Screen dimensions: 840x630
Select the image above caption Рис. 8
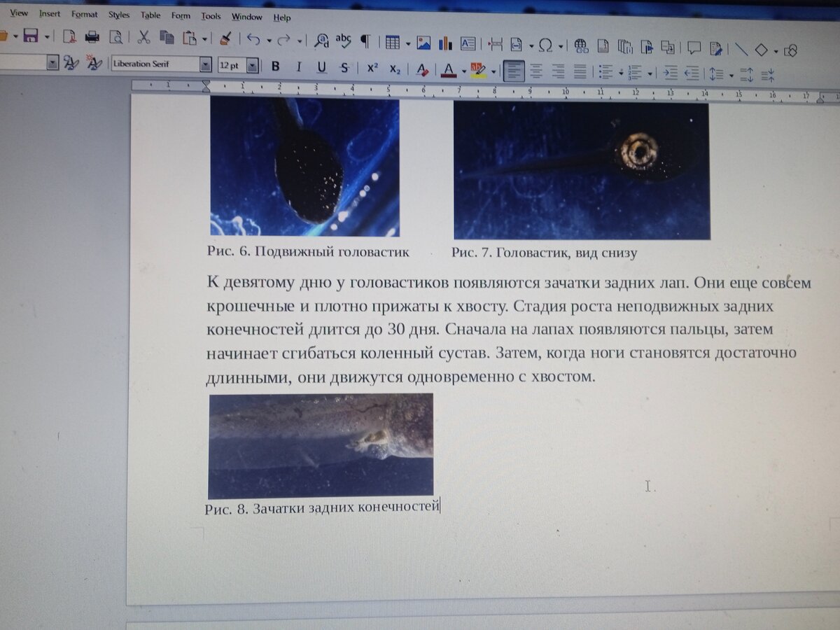pos(321,445)
